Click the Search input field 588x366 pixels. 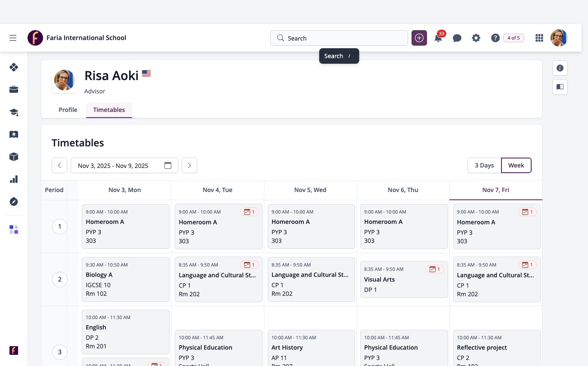339,38
